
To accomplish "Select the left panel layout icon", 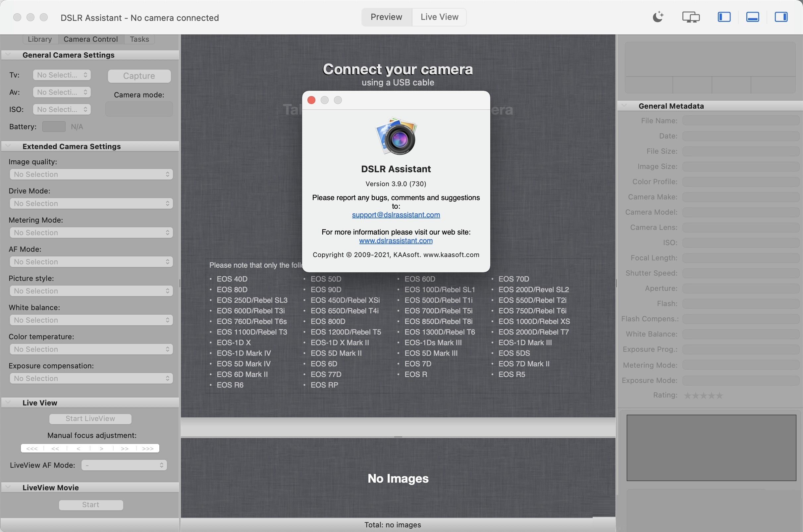I will (x=723, y=17).
